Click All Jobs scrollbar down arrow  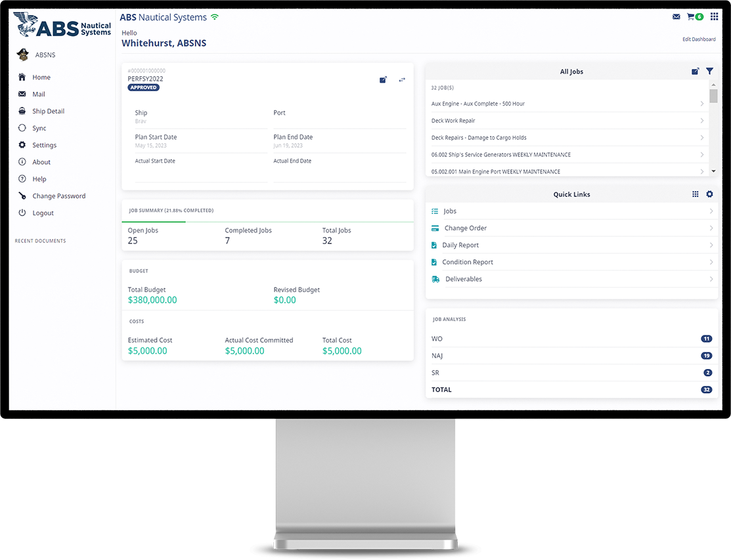point(713,171)
